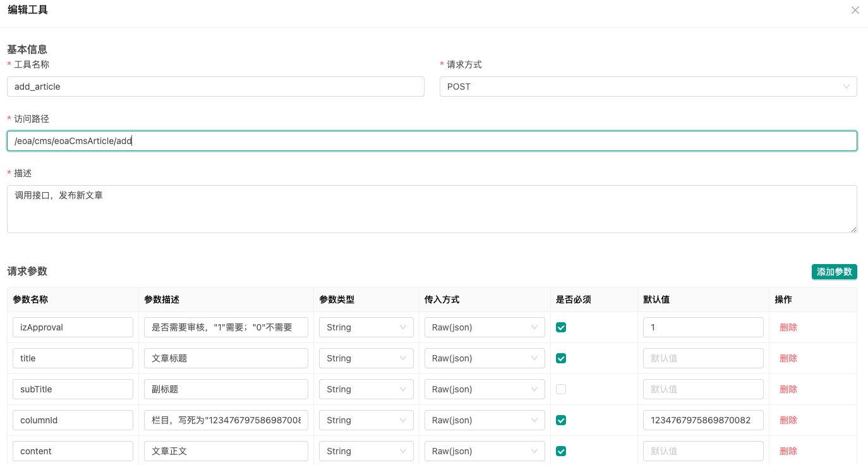The width and height of the screenshot is (868, 465).
Task: Focus the 访问路径 input field
Action: (x=431, y=141)
